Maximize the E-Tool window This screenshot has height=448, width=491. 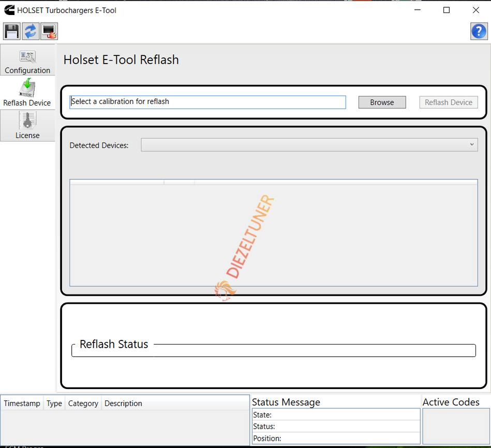coord(447,10)
